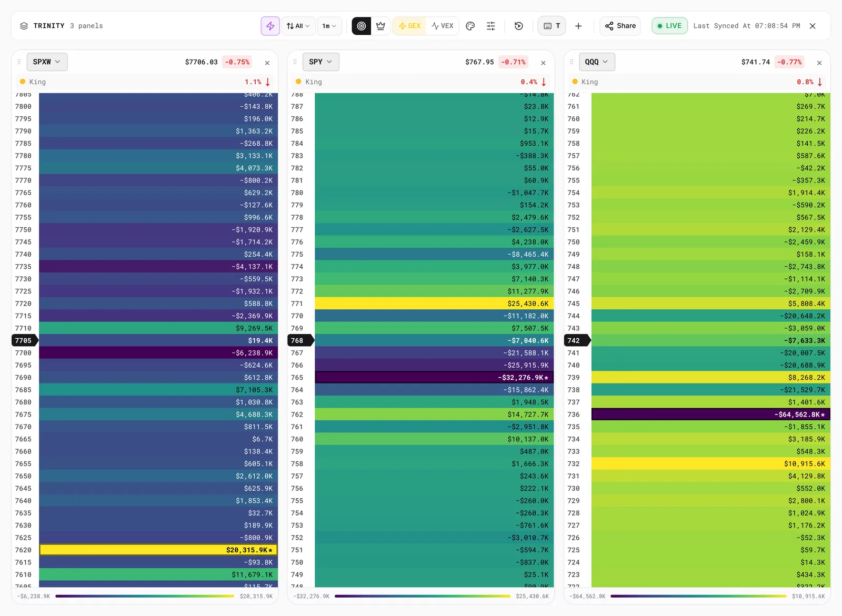This screenshot has width=842, height=616.
Task: Click SPXW change badge -0.75%
Action: (x=237, y=62)
